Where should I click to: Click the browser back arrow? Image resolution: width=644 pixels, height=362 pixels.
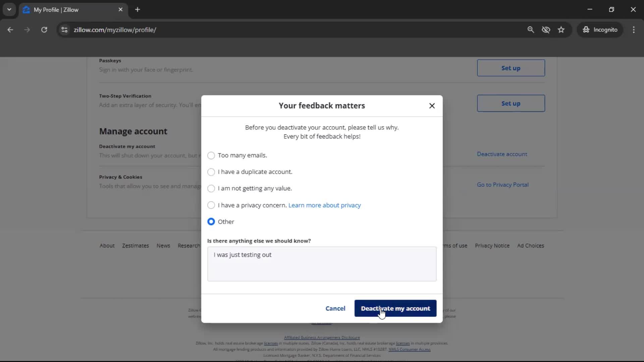10,30
